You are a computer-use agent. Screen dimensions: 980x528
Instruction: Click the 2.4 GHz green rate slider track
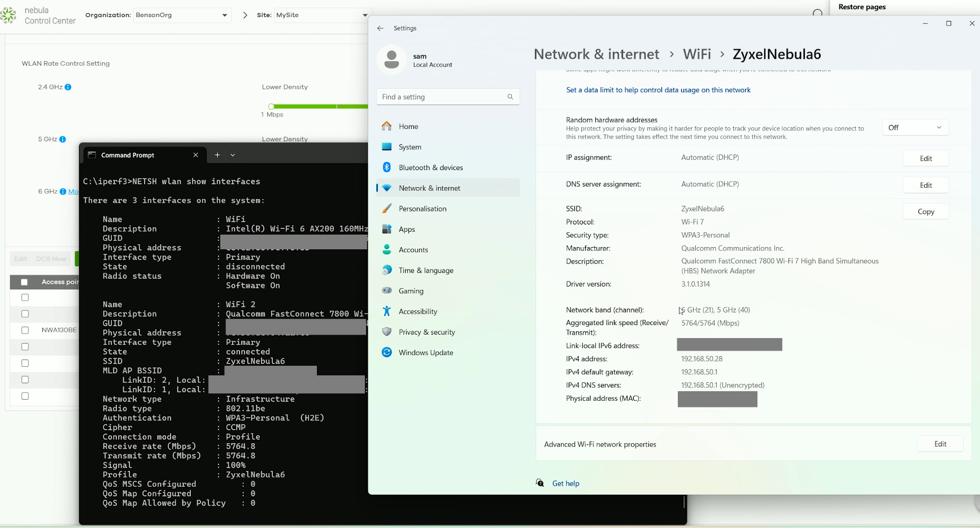pos(321,106)
